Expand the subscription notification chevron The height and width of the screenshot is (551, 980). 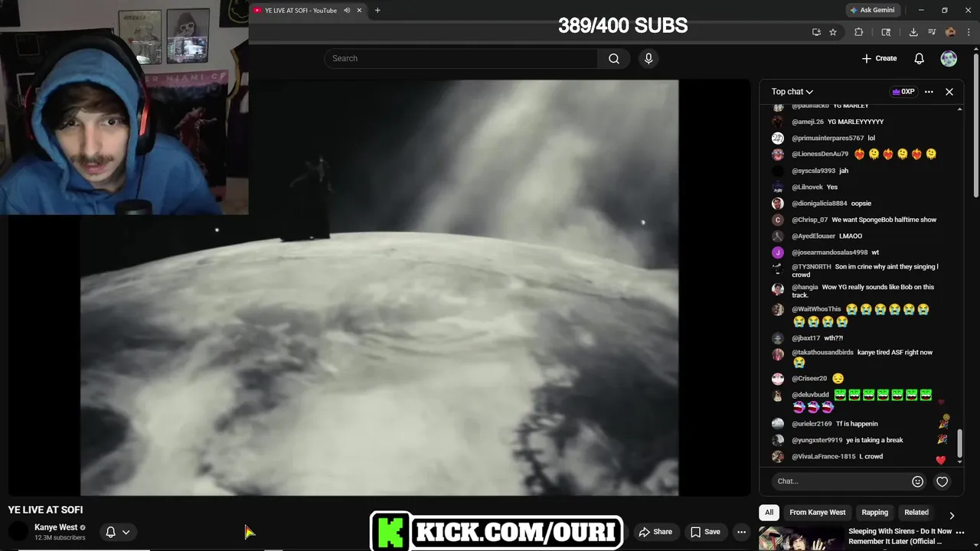click(x=126, y=532)
